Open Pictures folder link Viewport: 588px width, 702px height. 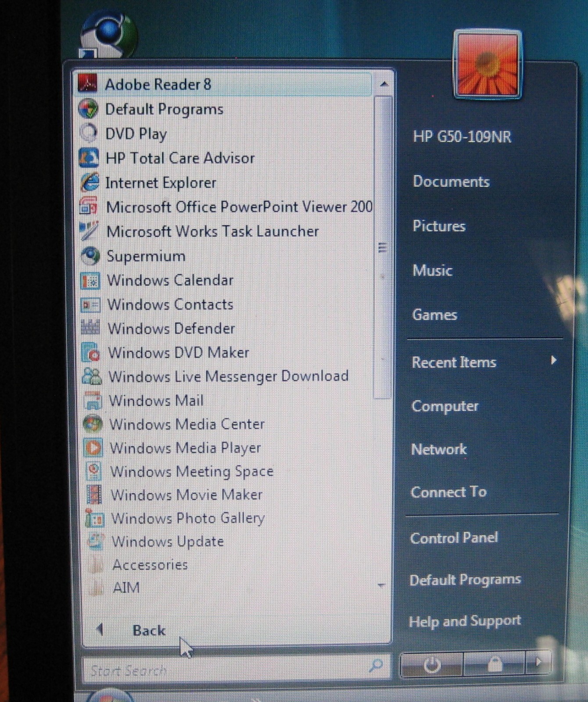click(x=439, y=226)
